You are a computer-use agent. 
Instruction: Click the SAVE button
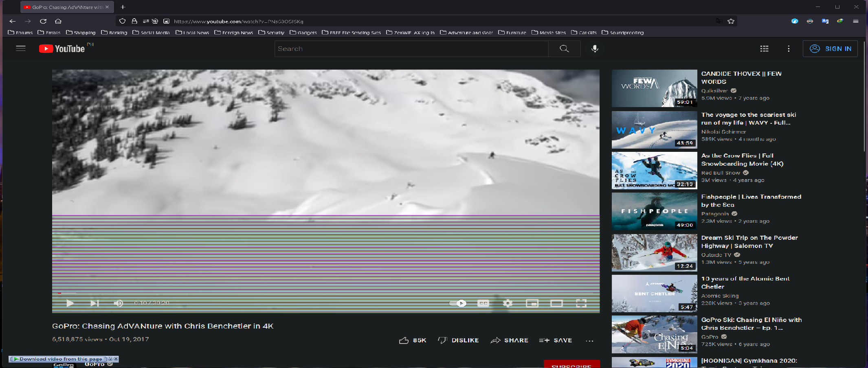pos(556,340)
